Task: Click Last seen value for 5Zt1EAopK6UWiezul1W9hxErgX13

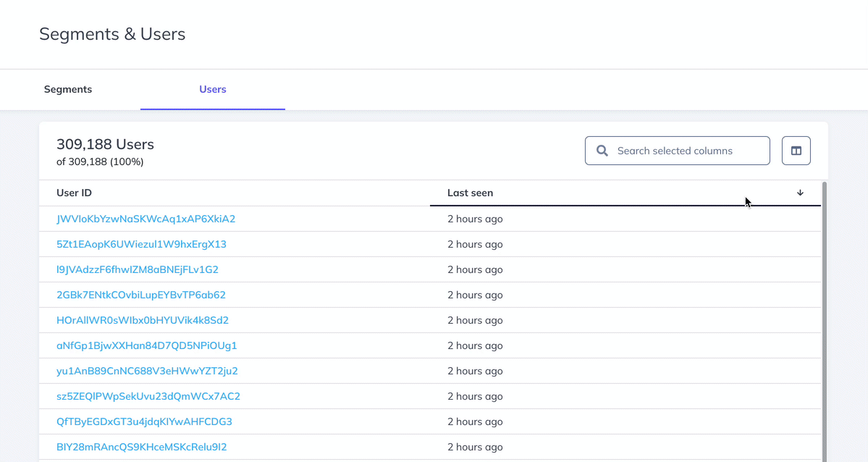Action: coord(475,244)
